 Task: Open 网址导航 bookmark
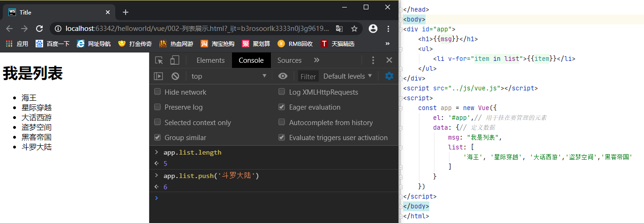pos(94,44)
